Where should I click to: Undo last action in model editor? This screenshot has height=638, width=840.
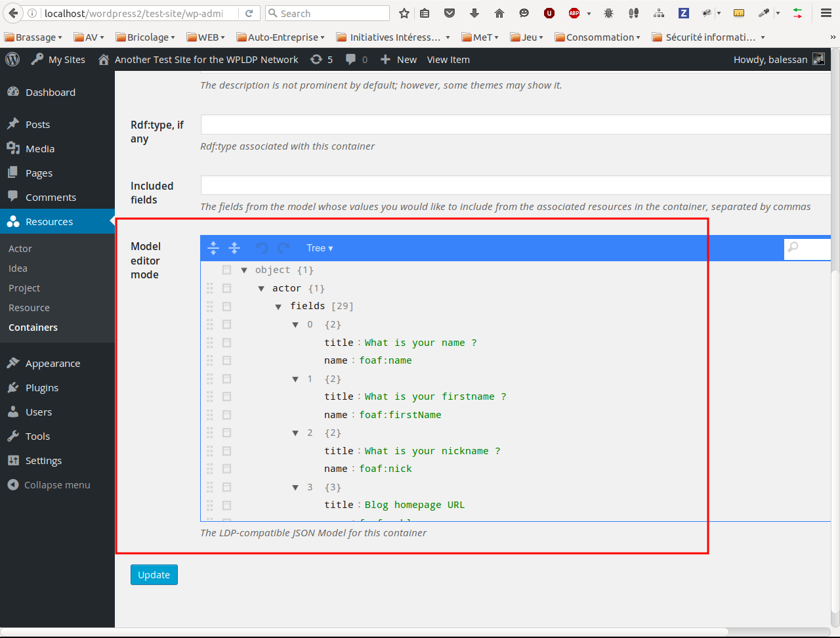tap(262, 248)
